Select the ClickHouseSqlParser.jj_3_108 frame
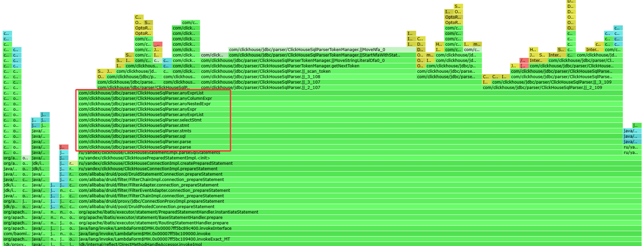644x246 pixels. pyautogui.click(x=260, y=77)
